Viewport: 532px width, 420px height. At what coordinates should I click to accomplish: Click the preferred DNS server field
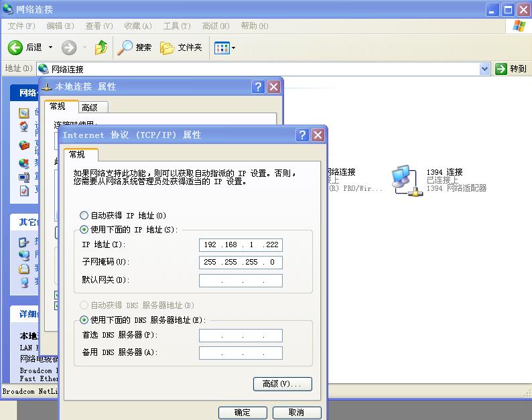pyautogui.click(x=241, y=335)
